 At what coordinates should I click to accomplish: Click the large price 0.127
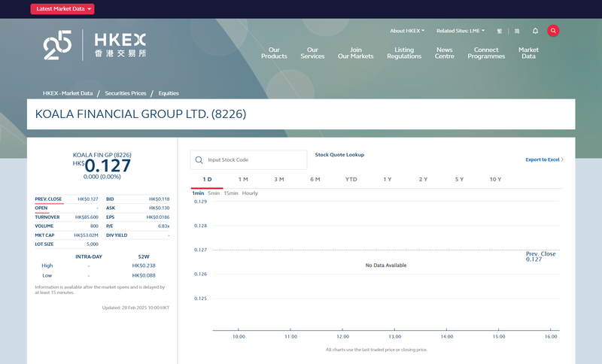click(x=108, y=165)
